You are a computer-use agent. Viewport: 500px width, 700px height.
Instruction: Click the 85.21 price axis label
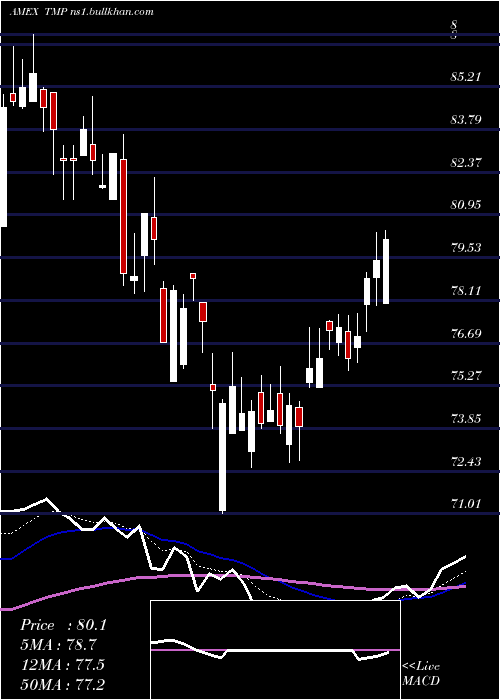point(466,77)
